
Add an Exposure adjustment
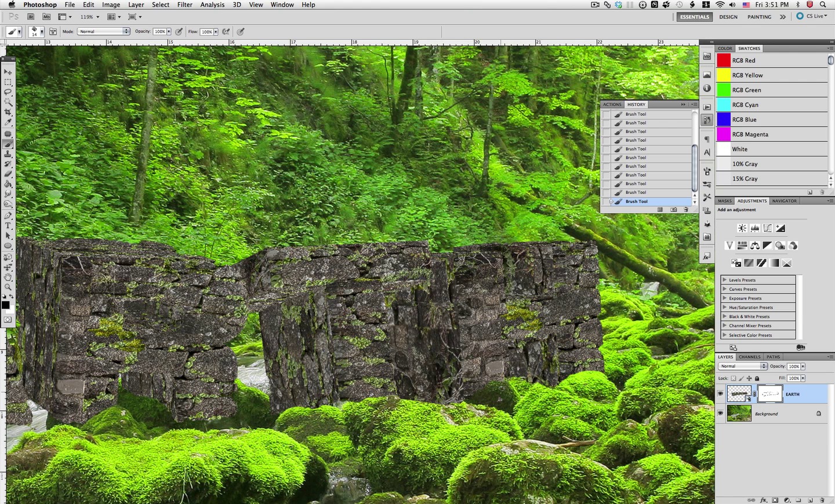pos(780,228)
